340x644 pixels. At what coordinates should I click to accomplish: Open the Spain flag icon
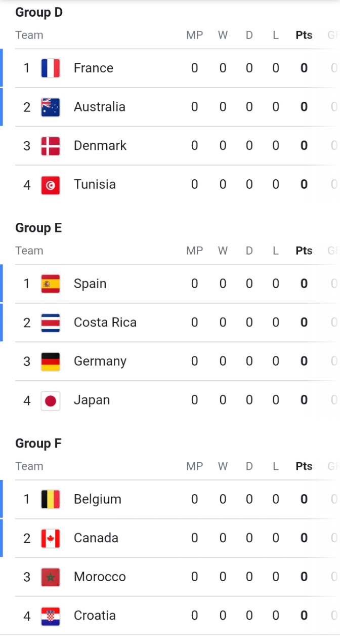51,284
